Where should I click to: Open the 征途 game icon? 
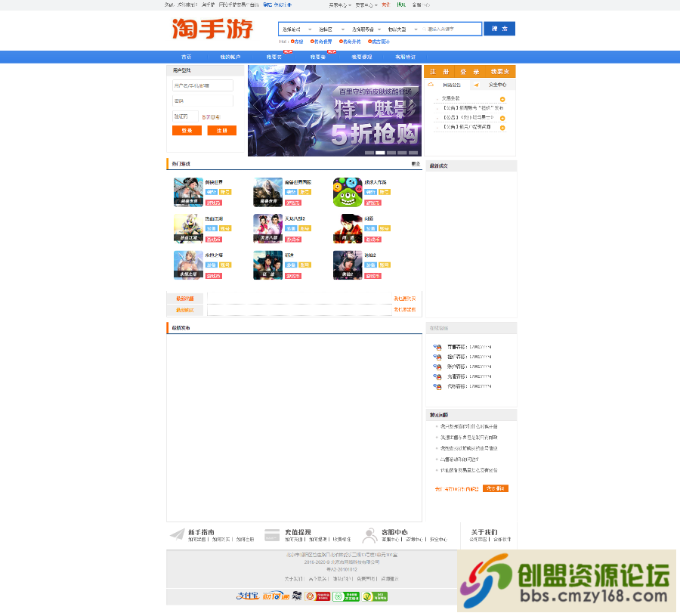point(267,265)
